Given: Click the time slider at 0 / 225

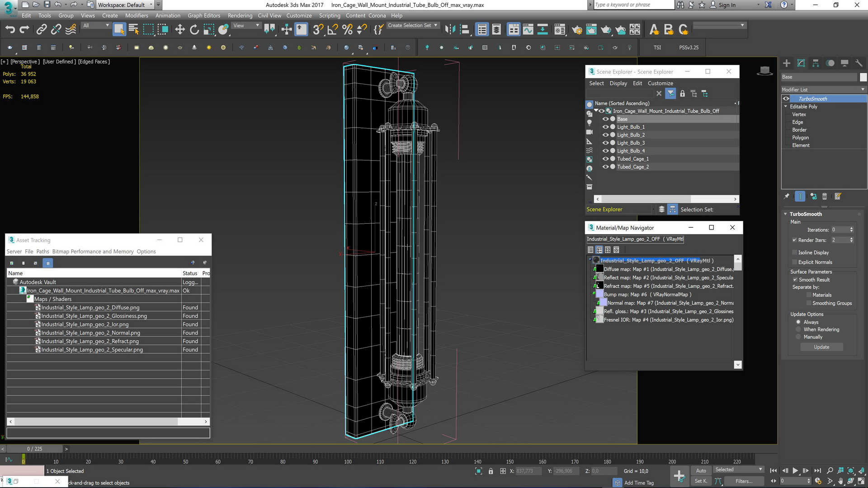Looking at the screenshot, I should [x=34, y=449].
